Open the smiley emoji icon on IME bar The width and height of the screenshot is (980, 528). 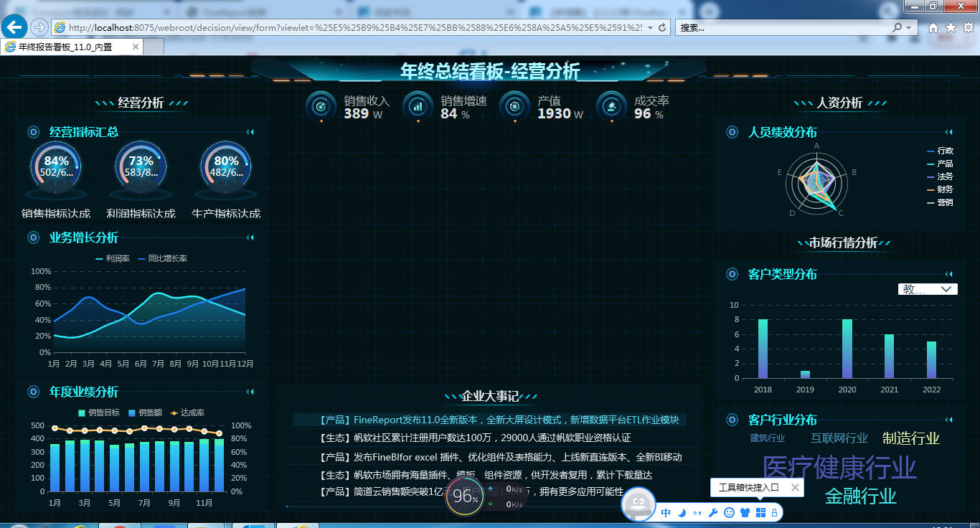pyautogui.click(x=730, y=512)
